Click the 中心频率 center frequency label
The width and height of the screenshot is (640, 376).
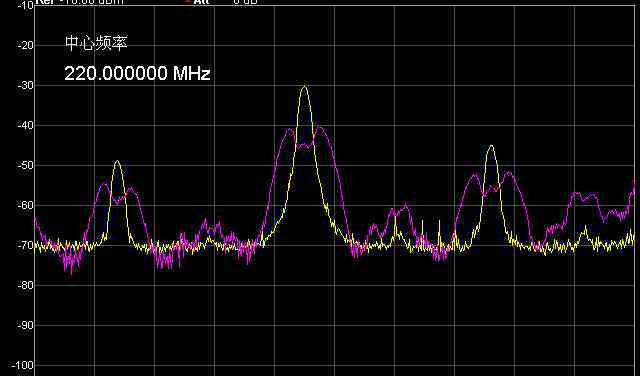96,43
